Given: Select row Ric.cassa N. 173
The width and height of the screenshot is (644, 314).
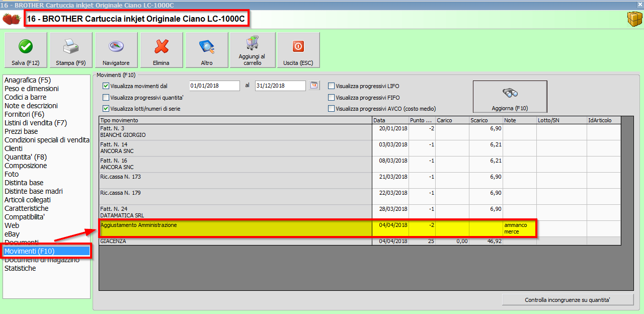Looking at the screenshot, I should pos(360,180).
